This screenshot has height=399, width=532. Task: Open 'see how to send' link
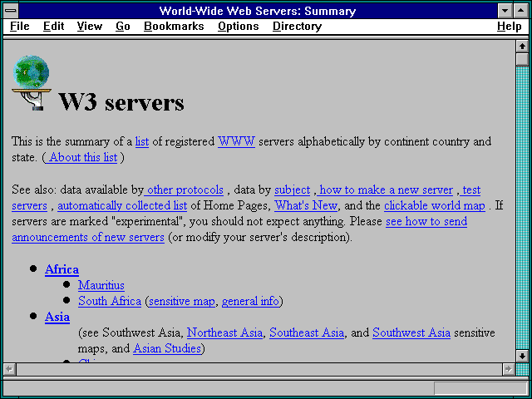(426, 221)
